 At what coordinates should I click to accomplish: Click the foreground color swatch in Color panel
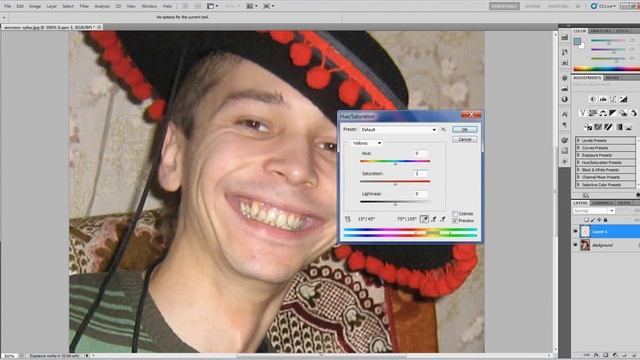tap(577, 41)
